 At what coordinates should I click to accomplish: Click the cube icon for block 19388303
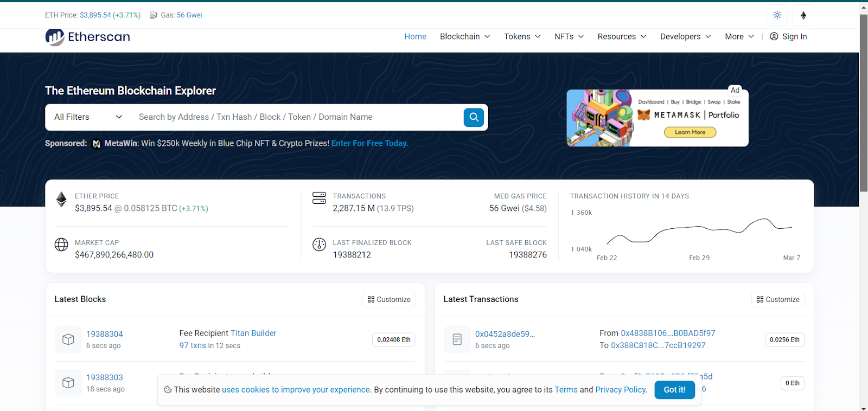[x=68, y=383]
